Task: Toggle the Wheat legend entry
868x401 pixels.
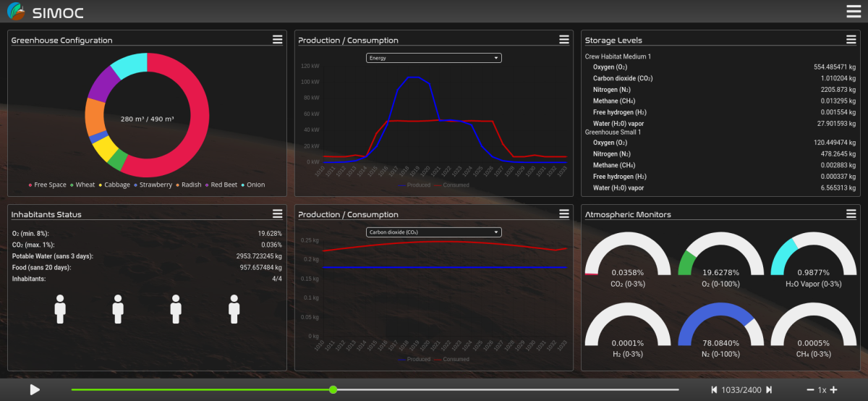Action: pos(82,185)
